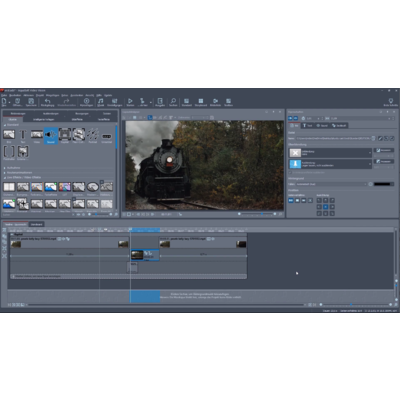Select the center alignment button in Ausrichtung grid
Viewport: 400px width, 400px height.
click(x=326, y=207)
